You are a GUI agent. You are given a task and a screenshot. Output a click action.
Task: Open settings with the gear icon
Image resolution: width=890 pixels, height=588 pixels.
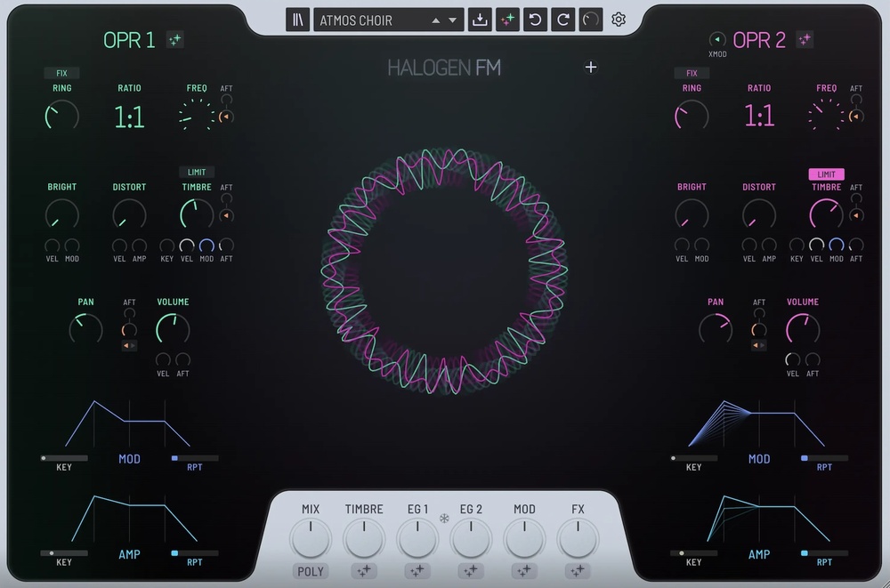click(619, 20)
